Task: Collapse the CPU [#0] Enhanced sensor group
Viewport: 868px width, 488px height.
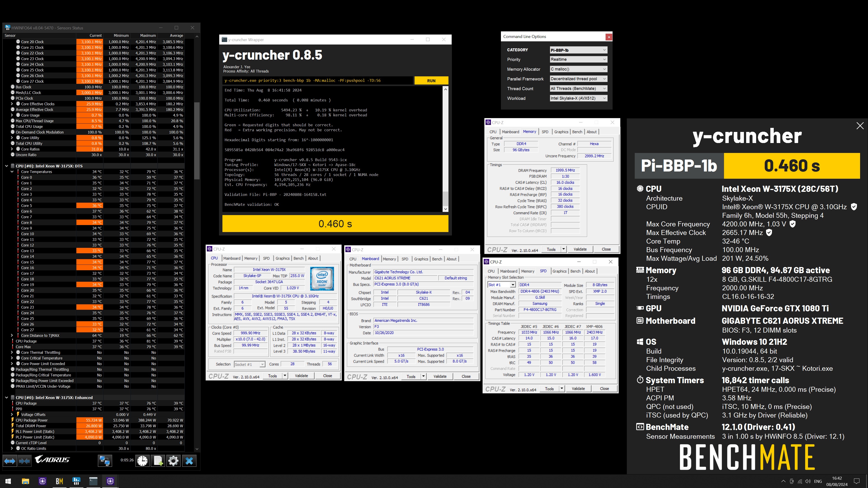Action: click(x=6, y=397)
